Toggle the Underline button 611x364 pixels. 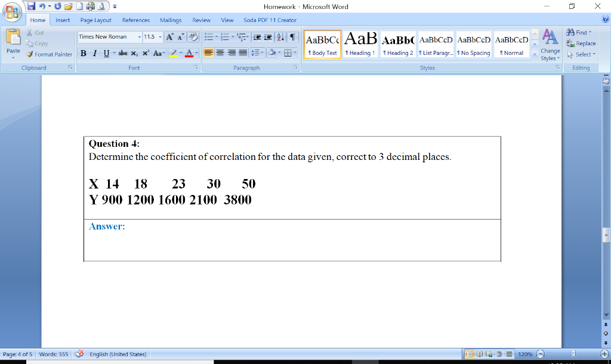tap(106, 53)
